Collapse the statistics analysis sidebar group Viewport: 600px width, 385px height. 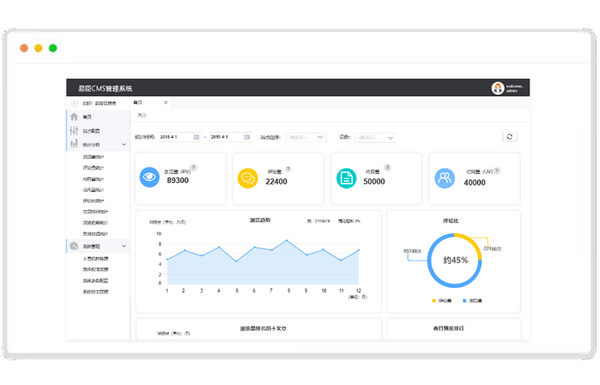click(x=124, y=144)
